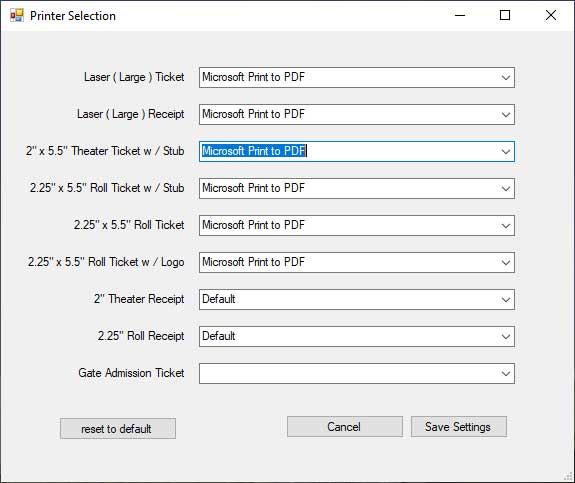This screenshot has width=575, height=483.
Task: Click inside the highlighted Theater Ticket printer text field
Action: [x=348, y=151]
